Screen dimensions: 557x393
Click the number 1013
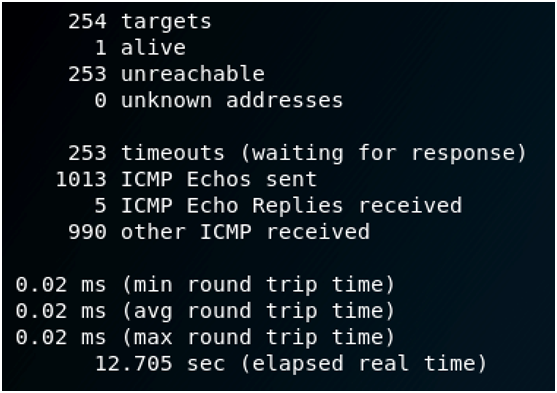click(x=81, y=179)
